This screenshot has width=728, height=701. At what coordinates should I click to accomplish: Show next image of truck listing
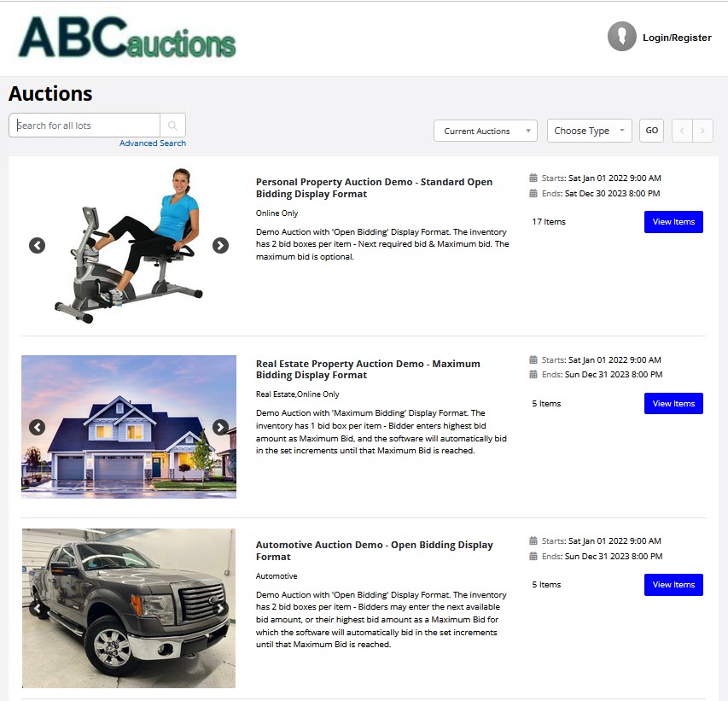click(x=220, y=608)
